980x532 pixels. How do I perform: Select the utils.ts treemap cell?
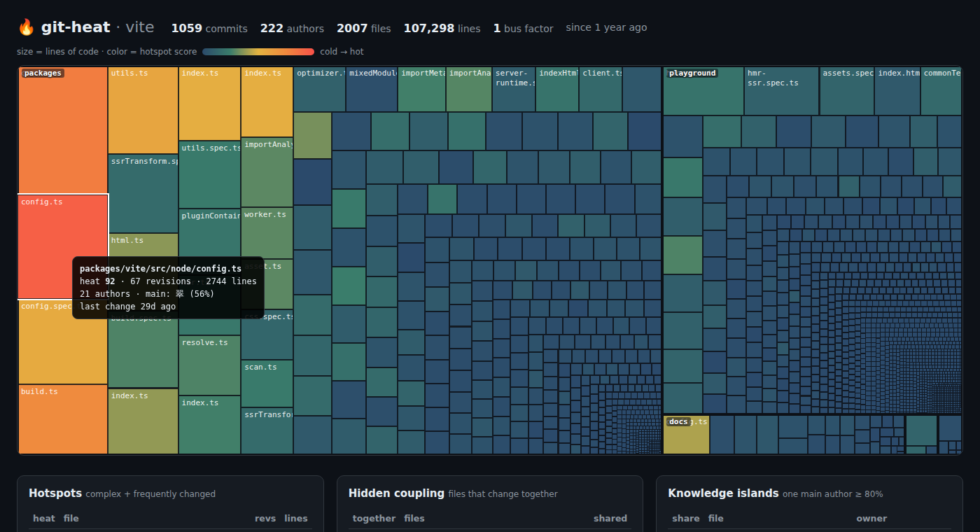tap(143, 110)
